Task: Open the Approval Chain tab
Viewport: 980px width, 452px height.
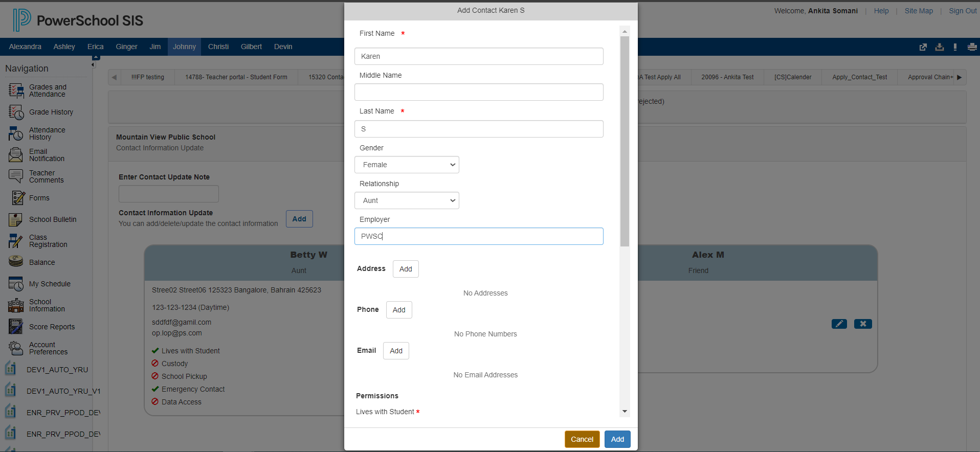Action: tap(930, 77)
